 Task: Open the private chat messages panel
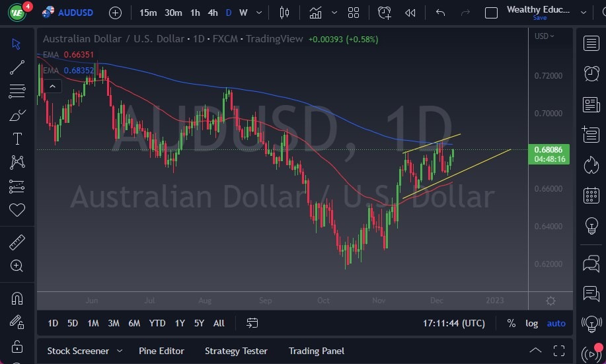(x=591, y=294)
